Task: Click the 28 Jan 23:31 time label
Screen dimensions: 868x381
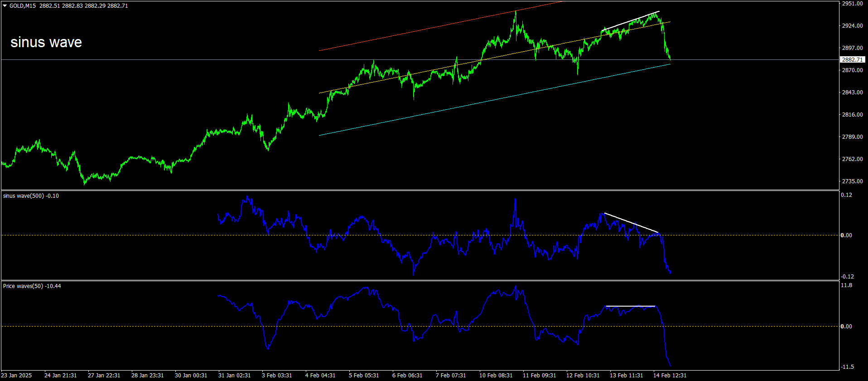Action: point(148,376)
